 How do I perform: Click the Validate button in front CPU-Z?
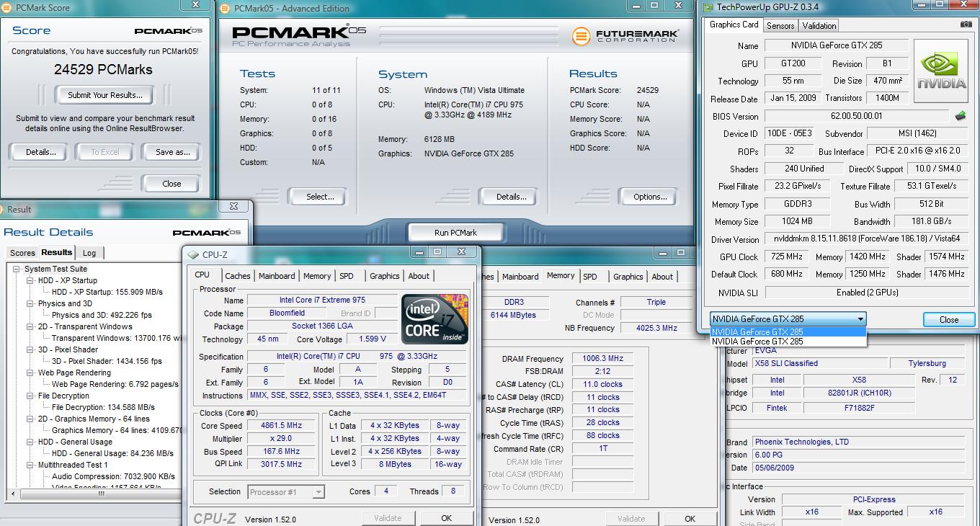(x=388, y=518)
